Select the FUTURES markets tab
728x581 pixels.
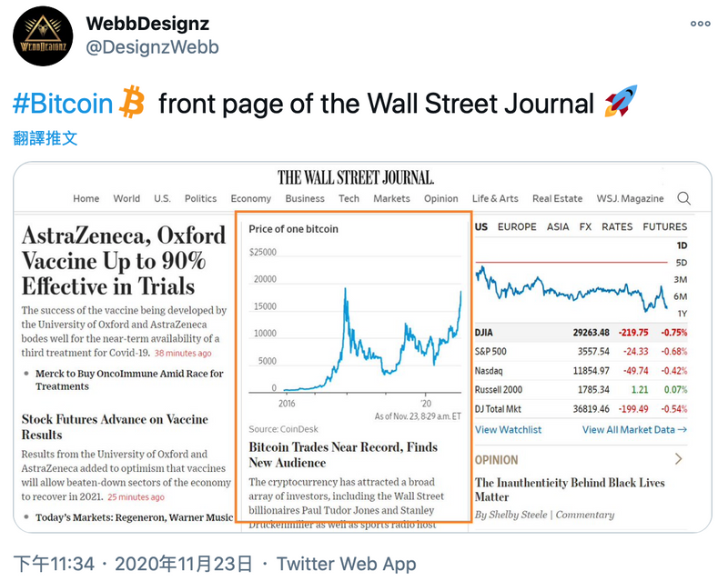[664, 227]
